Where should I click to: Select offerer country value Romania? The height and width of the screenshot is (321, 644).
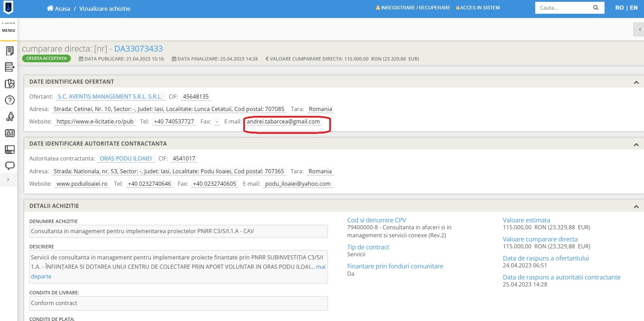point(320,109)
